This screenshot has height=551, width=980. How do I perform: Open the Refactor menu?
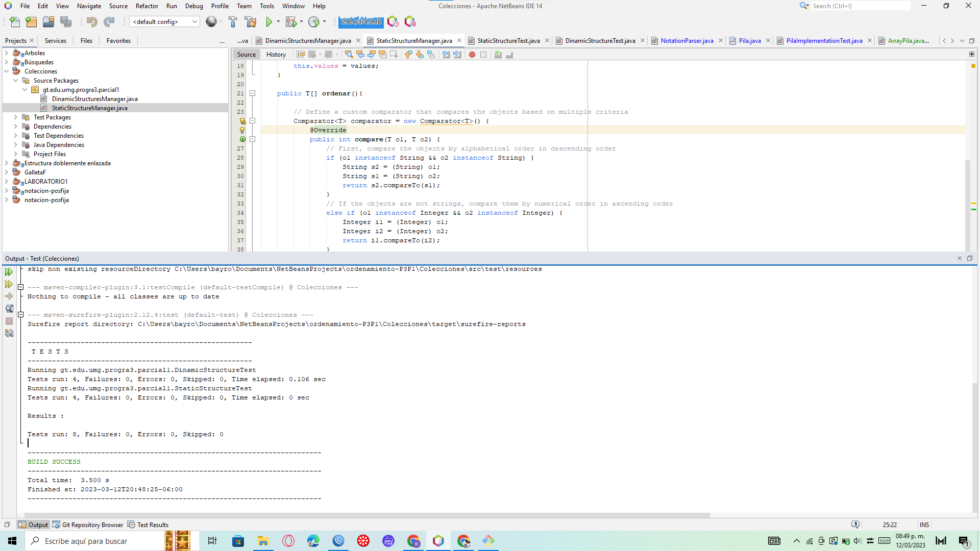click(x=147, y=6)
